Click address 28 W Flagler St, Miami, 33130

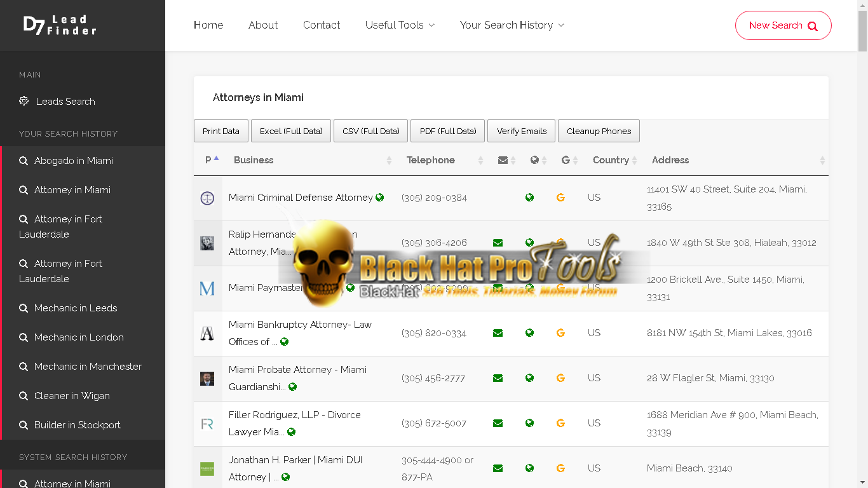pyautogui.click(x=710, y=378)
